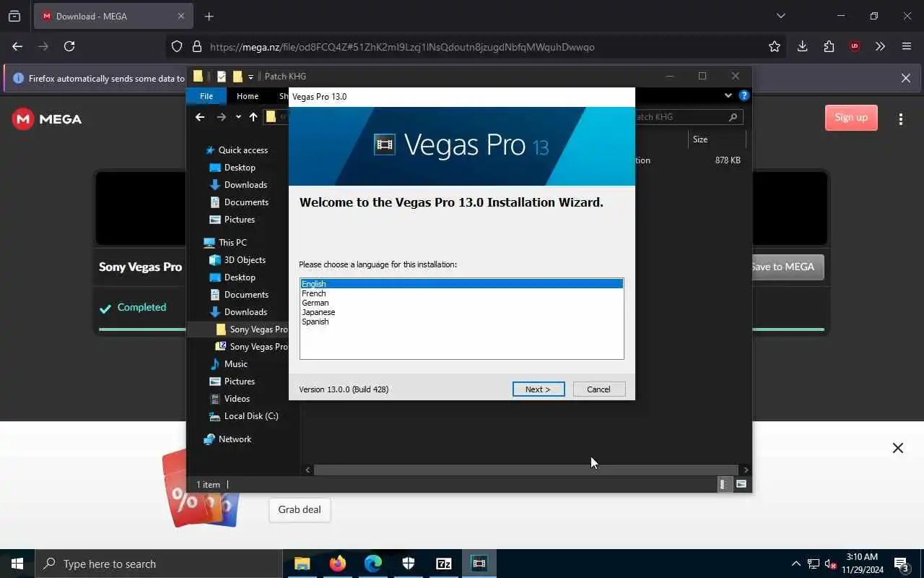Image resolution: width=924 pixels, height=578 pixels.
Task: Click the Grab deal button
Action: tap(300, 509)
